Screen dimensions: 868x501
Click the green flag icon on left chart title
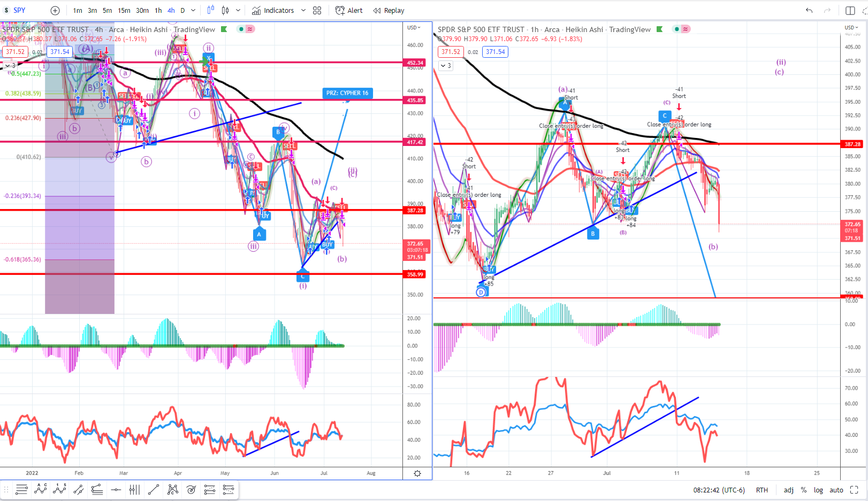point(224,29)
